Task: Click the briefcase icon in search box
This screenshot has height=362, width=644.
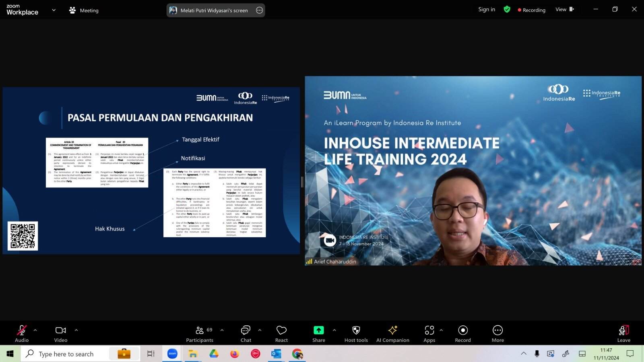Action: pos(124,354)
